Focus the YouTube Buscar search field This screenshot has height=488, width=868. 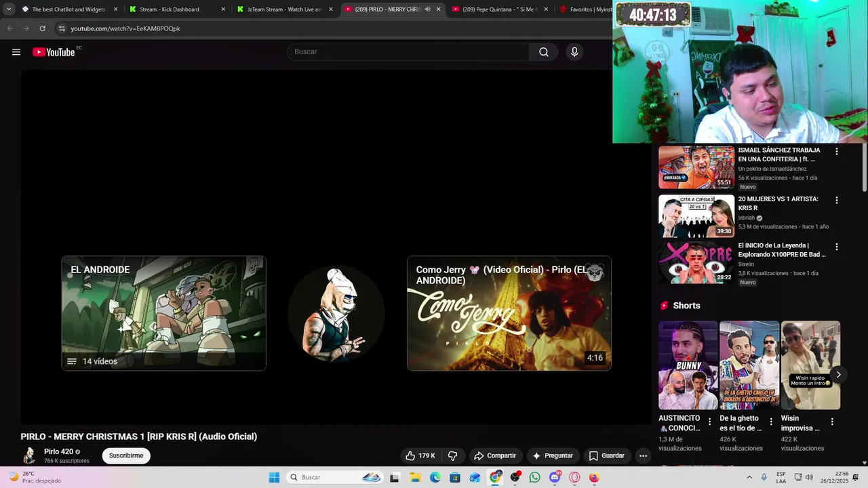(x=408, y=52)
